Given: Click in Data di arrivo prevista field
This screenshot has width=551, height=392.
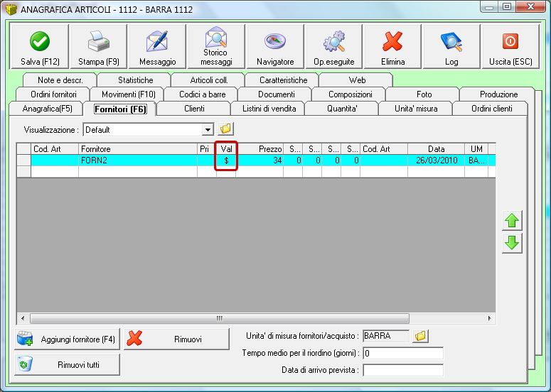Looking at the screenshot, I should [403, 370].
